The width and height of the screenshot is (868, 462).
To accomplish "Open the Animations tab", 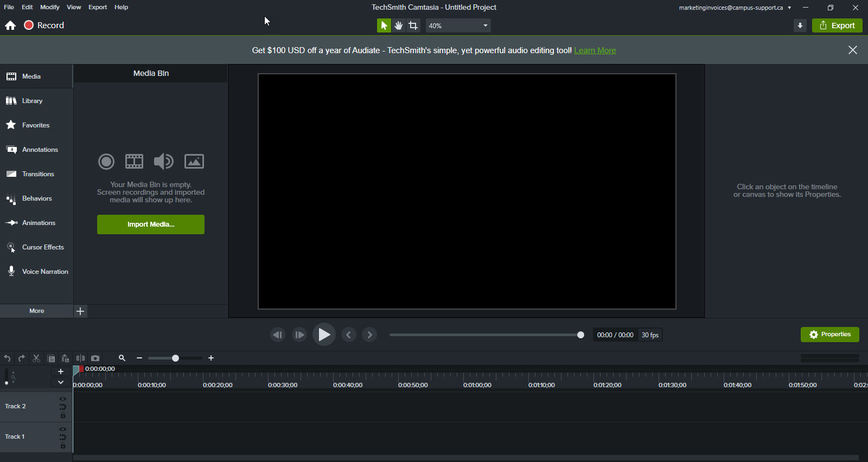I will (36, 223).
